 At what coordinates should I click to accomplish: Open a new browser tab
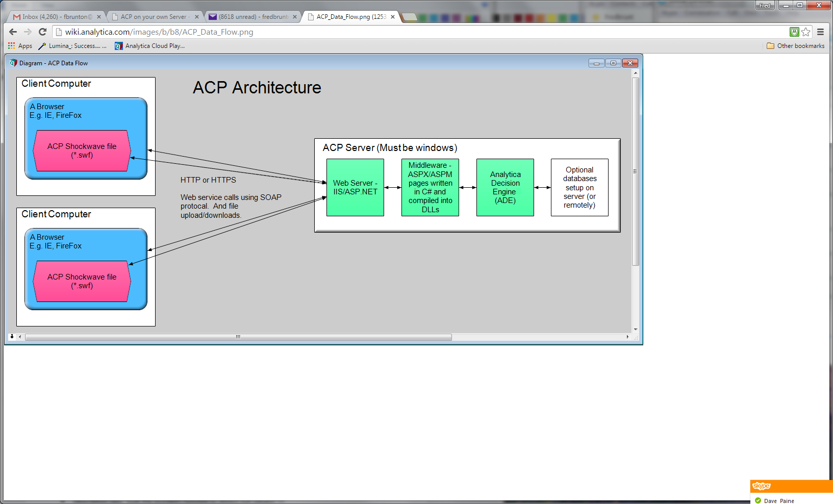point(410,17)
